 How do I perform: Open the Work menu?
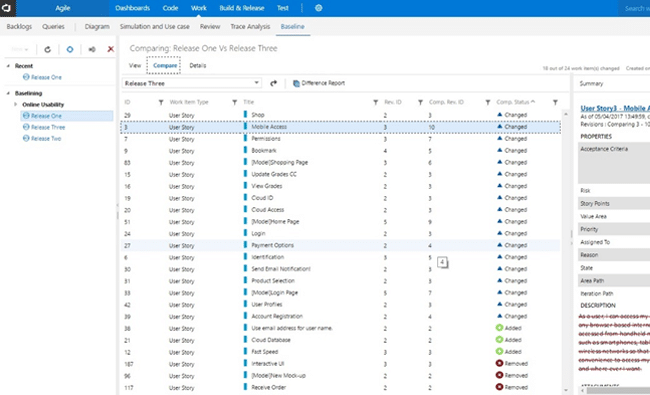tap(199, 8)
